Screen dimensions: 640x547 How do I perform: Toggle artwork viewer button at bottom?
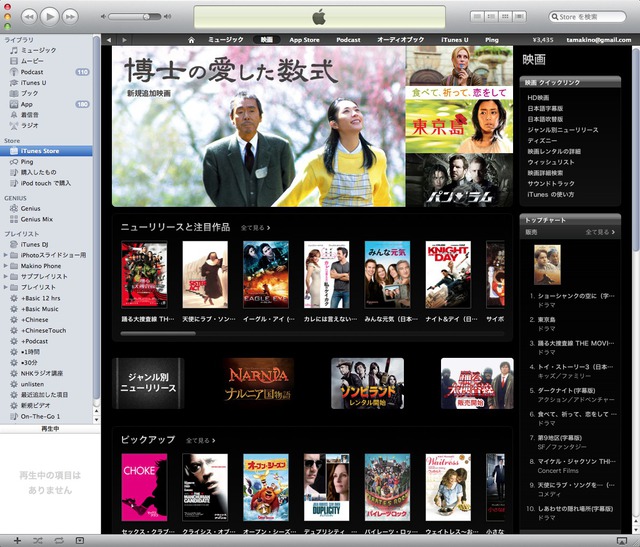click(80, 540)
